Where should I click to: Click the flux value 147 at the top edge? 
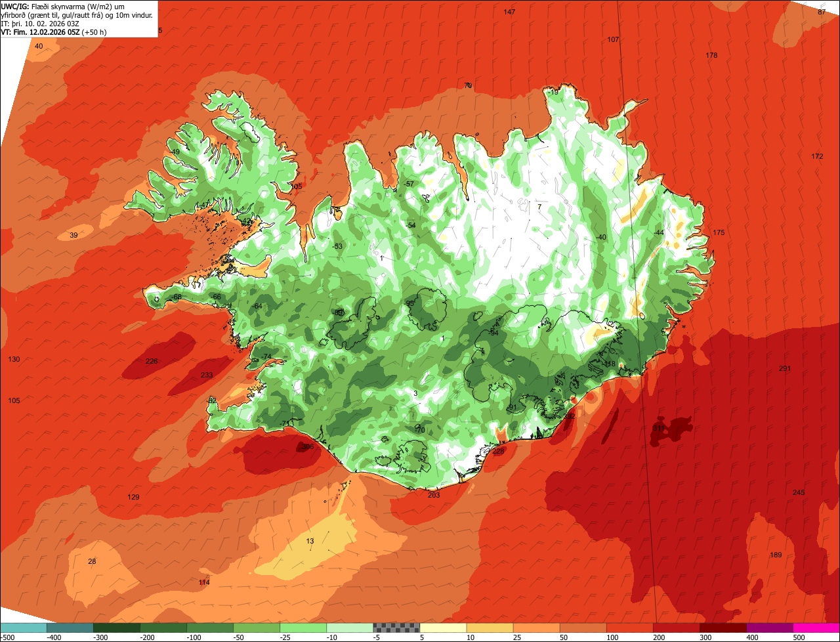pos(509,12)
